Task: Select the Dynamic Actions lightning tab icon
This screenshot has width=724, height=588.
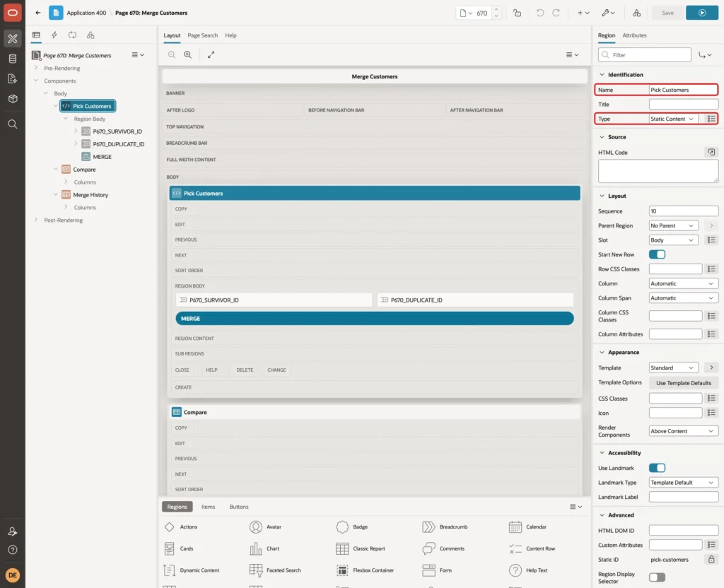Action: coord(54,35)
